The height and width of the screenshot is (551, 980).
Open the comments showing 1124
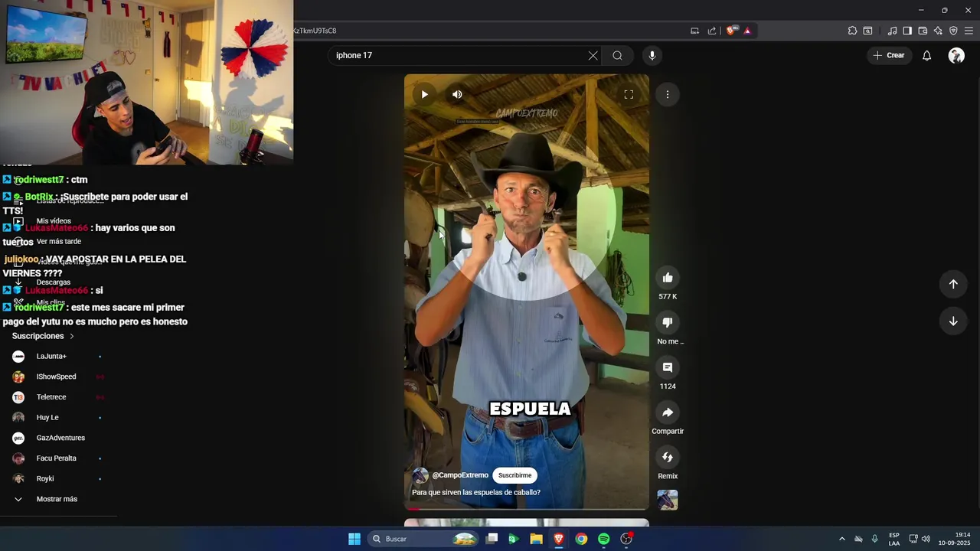668,367
